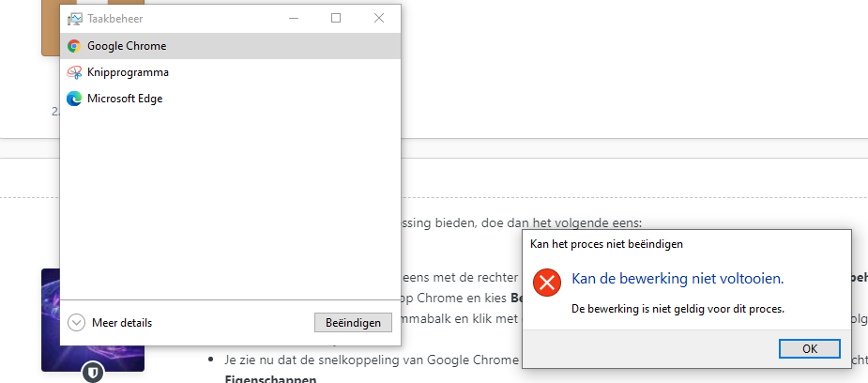
Task: Click the 'Kan de bewerking niet voltooien' message
Action: coord(678,279)
